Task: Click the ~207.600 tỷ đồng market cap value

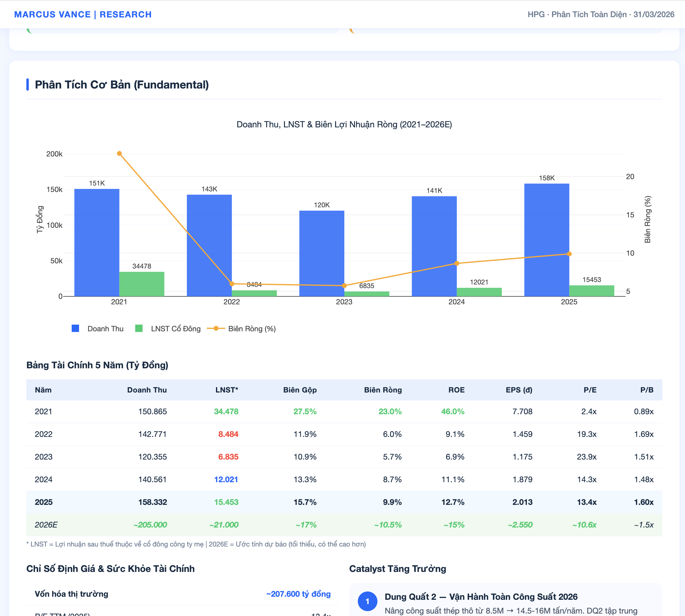Action: click(x=298, y=594)
